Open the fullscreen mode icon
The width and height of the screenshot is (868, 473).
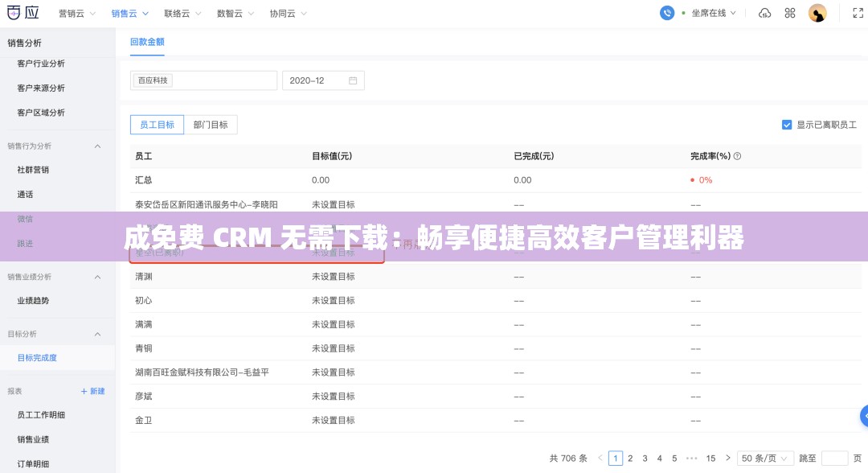pyautogui.click(x=856, y=13)
